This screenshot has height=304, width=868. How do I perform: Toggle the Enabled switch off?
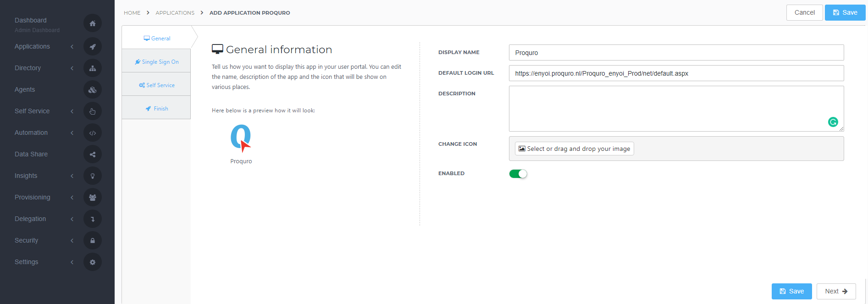click(x=518, y=174)
